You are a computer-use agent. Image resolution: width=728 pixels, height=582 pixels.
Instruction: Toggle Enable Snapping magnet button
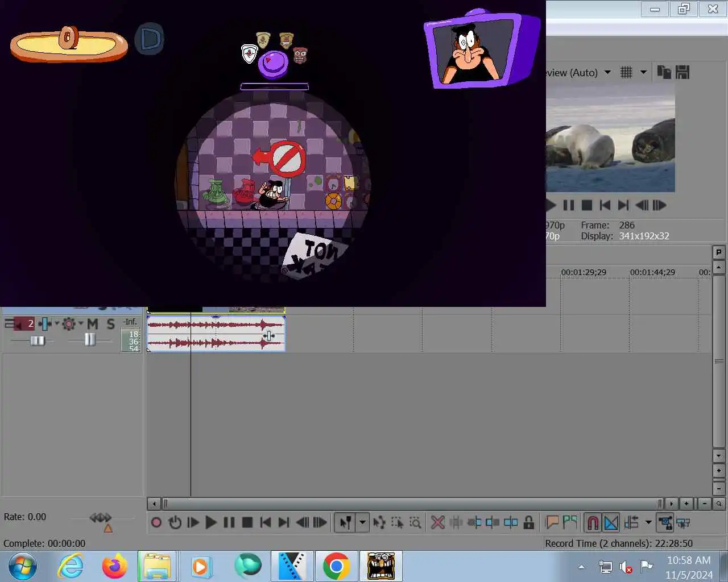coord(593,522)
